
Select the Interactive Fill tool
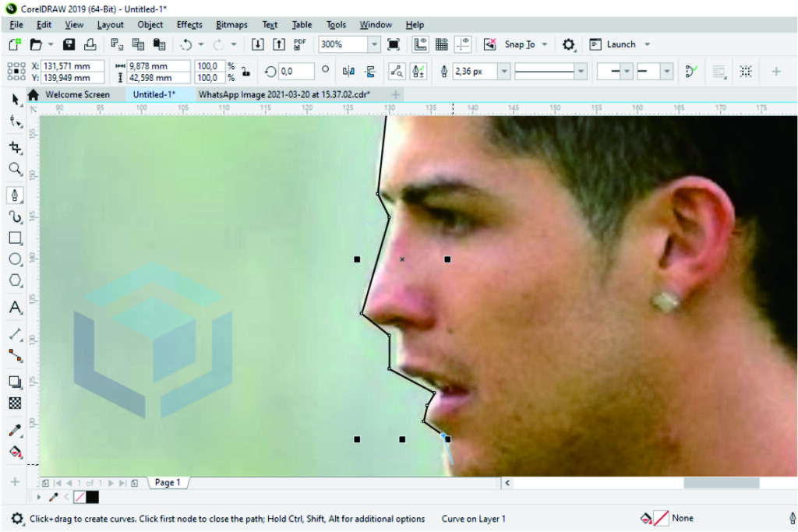(x=16, y=452)
